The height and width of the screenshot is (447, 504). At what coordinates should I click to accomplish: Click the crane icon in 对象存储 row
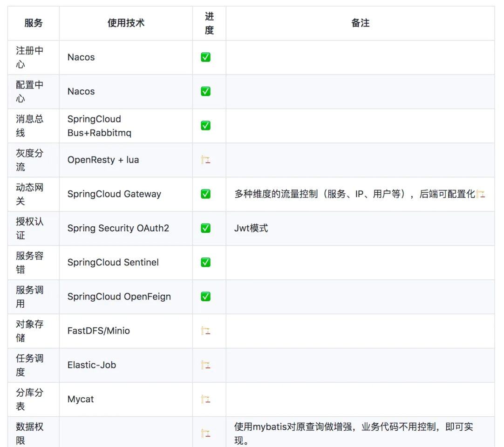[206, 331]
